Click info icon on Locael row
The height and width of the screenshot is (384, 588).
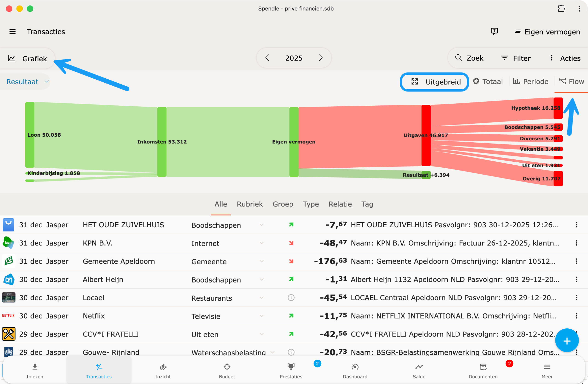[291, 298]
